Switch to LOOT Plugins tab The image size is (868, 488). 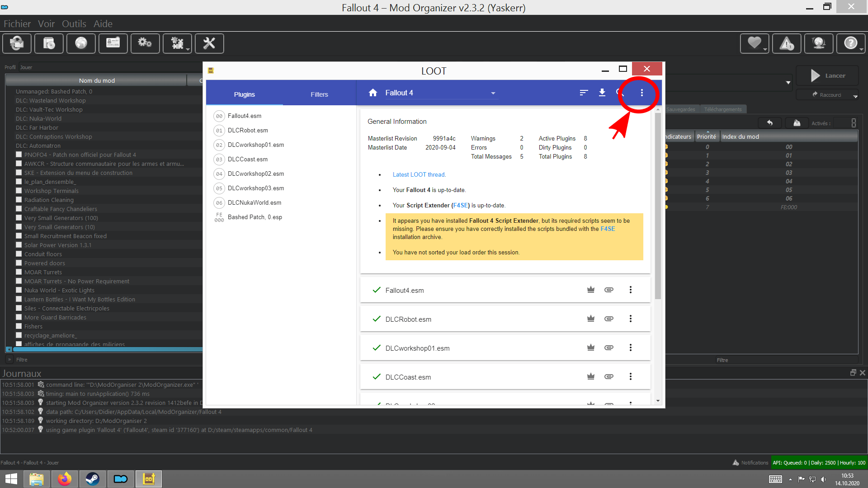(245, 94)
